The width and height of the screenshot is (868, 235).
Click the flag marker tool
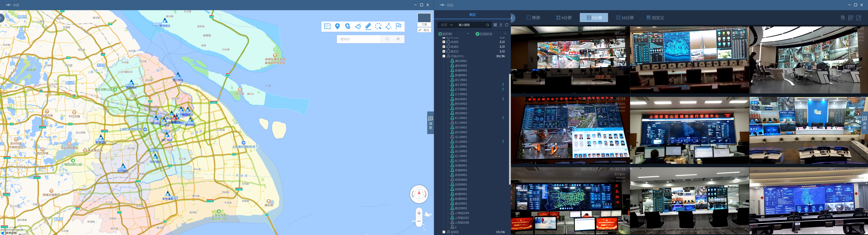399,26
